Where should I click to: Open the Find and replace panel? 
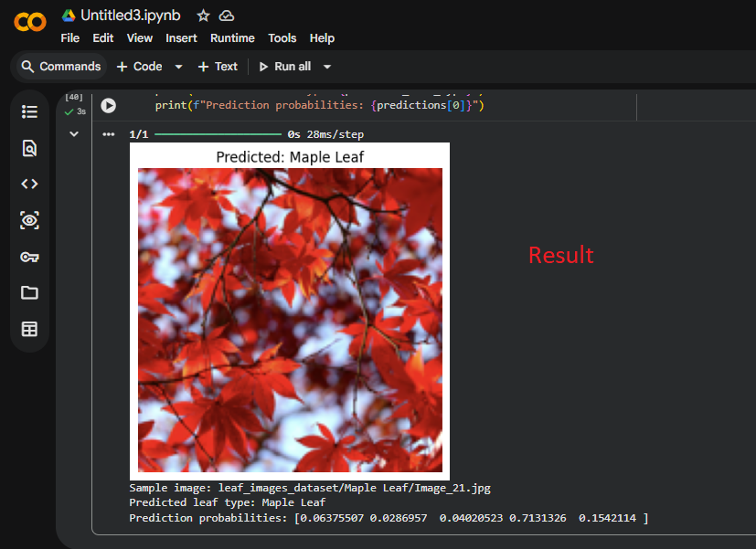[29, 147]
